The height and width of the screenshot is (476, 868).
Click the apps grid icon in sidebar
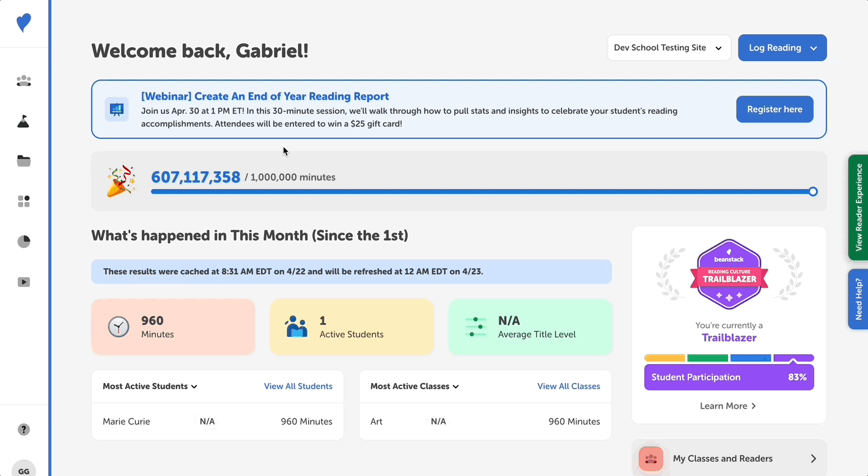tap(23, 201)
